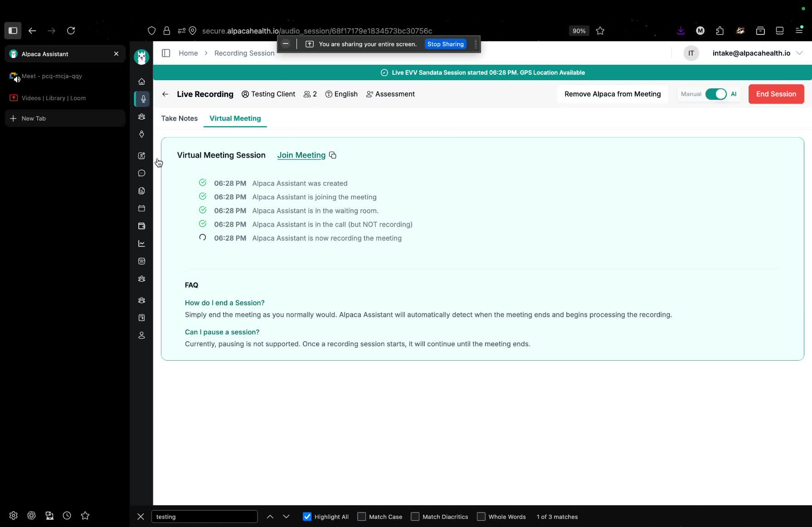Open the Home icon in the Alpaca sidebar
This screenshot has height=527, width=812.
tap(141, 82)
